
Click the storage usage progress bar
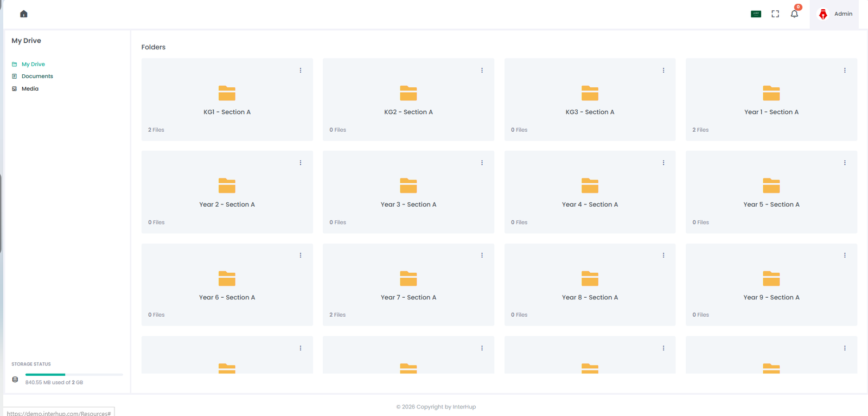click(x=74, y=375)
